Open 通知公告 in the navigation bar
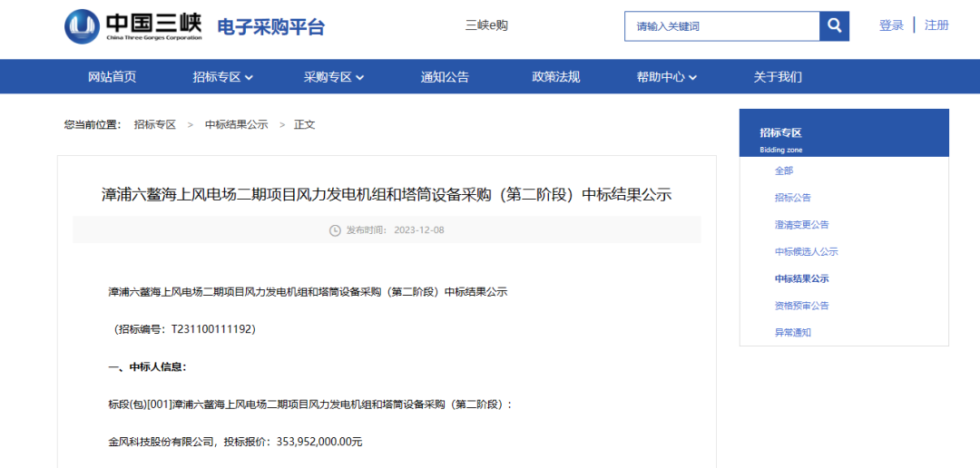This screenshot has width=980, height=468. [445, 77]
